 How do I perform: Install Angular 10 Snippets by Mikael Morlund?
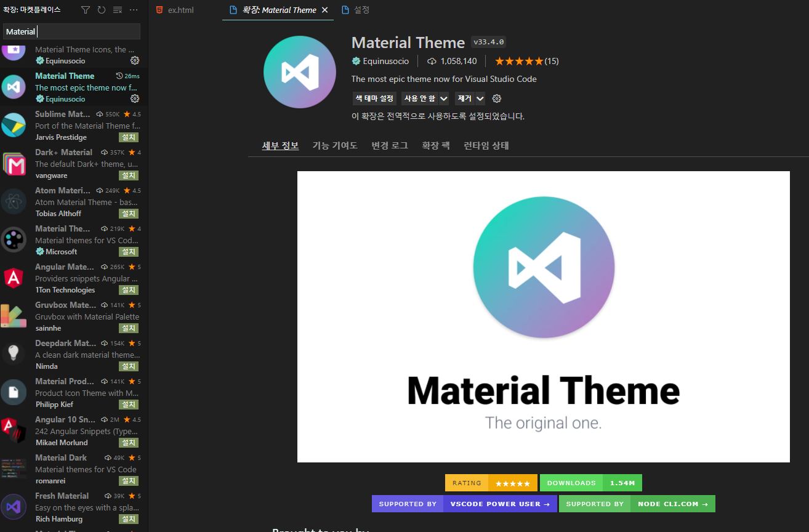(x=129, y=443)
